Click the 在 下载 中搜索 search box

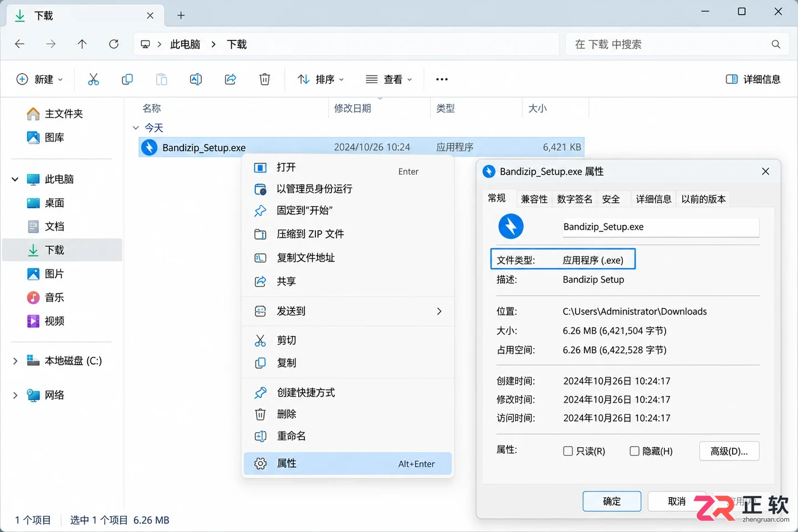[676, 44]
